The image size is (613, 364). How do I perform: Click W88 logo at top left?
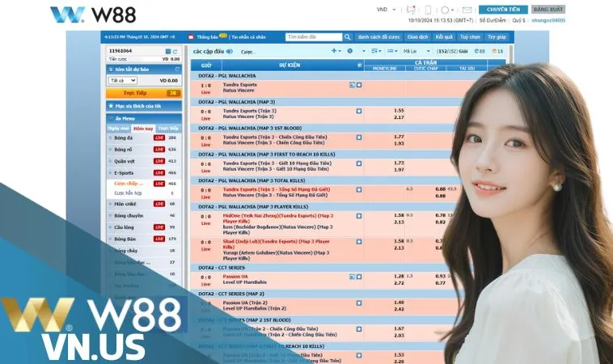93,15
